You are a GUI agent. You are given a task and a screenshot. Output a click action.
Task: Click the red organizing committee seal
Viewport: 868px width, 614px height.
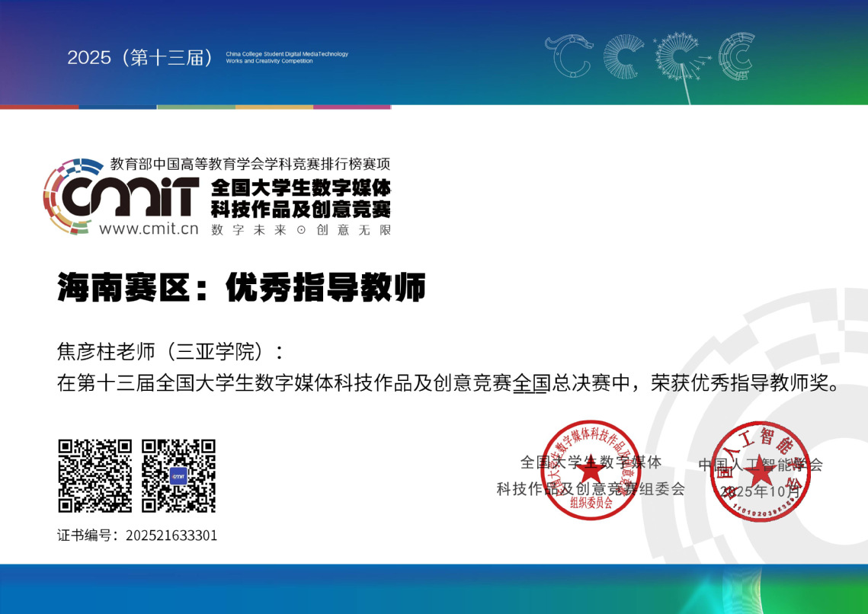(x=591, y=470)
